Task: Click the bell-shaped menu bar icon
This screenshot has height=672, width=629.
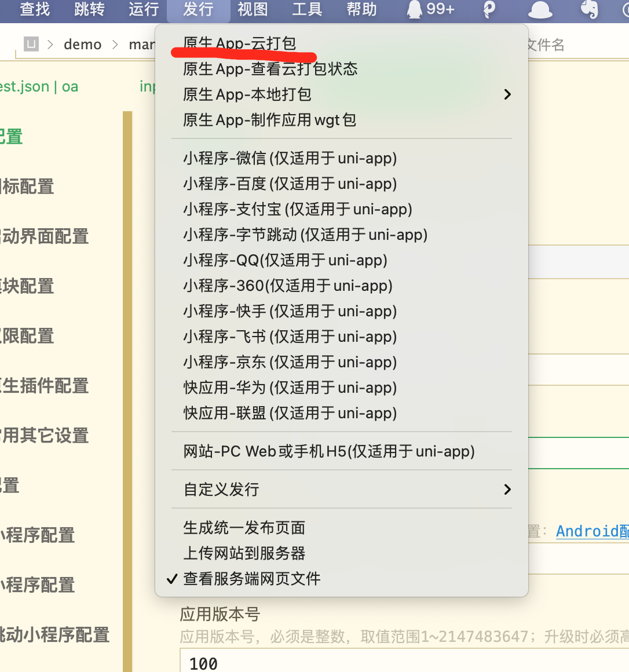Action: (540, 9)
